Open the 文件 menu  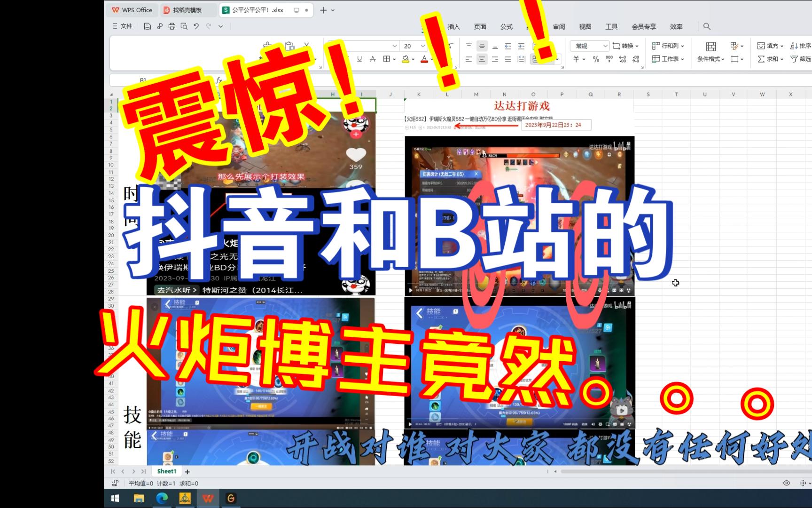pyautogui.click(x=123, y=26)
